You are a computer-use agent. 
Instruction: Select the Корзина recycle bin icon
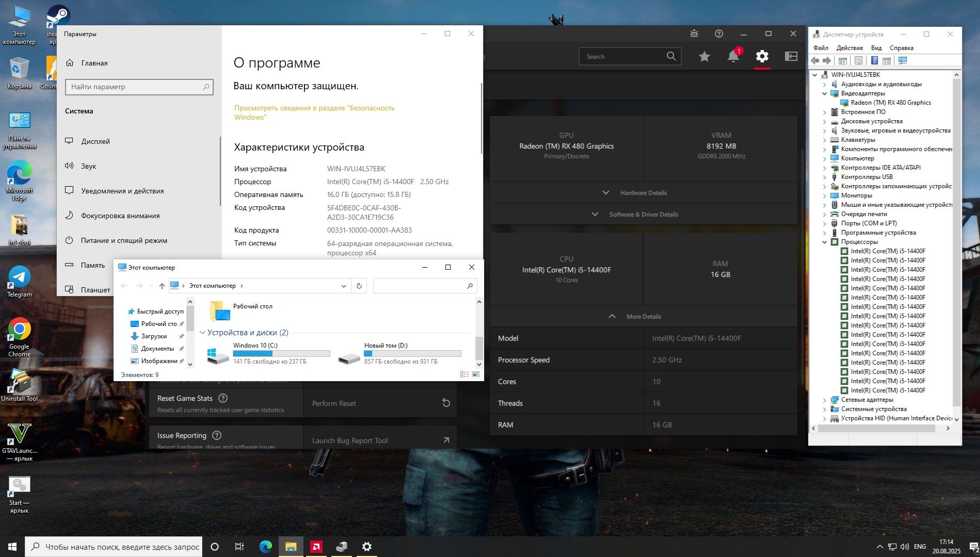(20, 73)
